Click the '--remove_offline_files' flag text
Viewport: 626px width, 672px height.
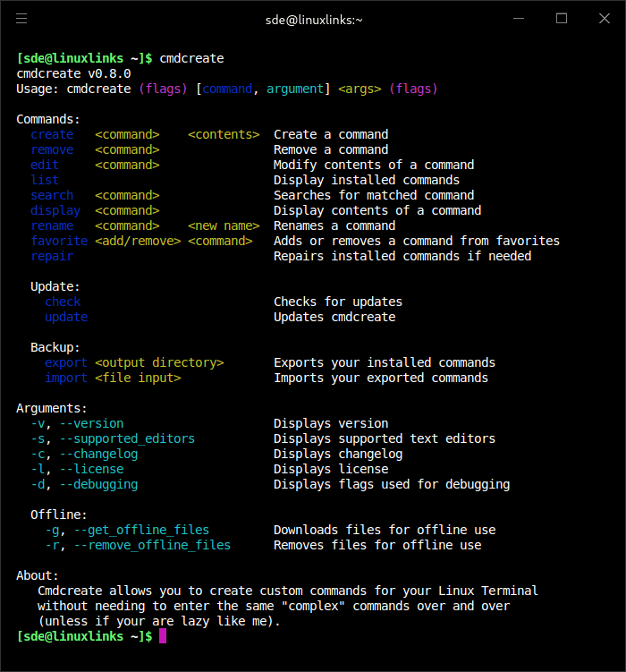click(x=152, y=546)
